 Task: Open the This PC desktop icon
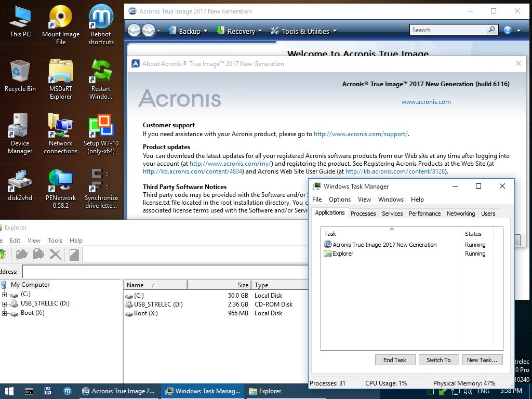click(20, 21)
